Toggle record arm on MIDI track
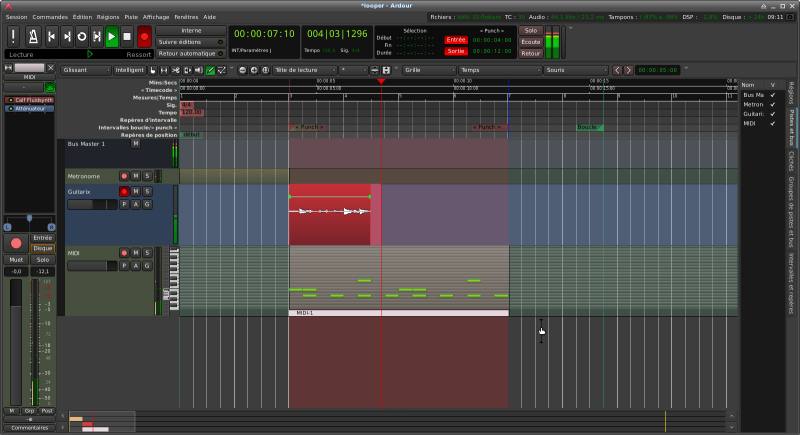 (124, 253)
